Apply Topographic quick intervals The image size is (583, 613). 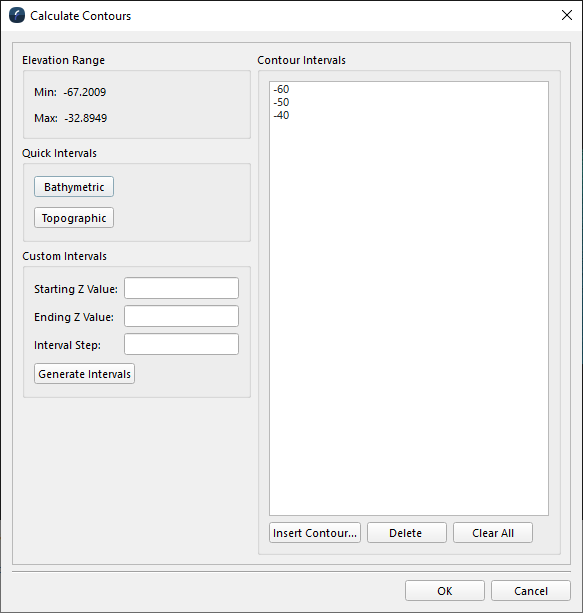[74, 218]
